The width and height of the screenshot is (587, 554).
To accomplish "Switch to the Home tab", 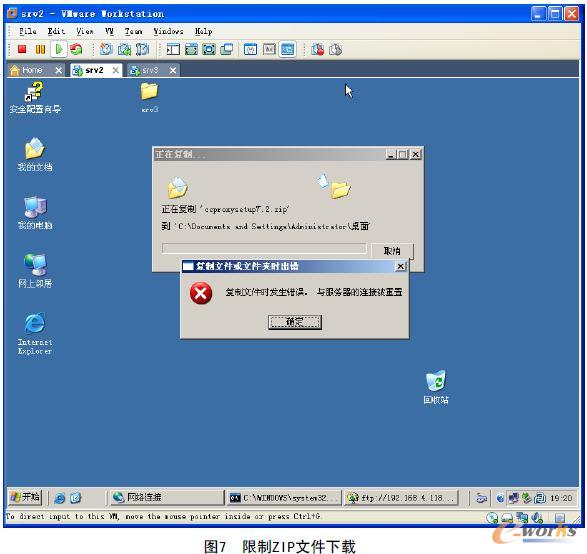I will pyautogui.click(x=36, y=70).
